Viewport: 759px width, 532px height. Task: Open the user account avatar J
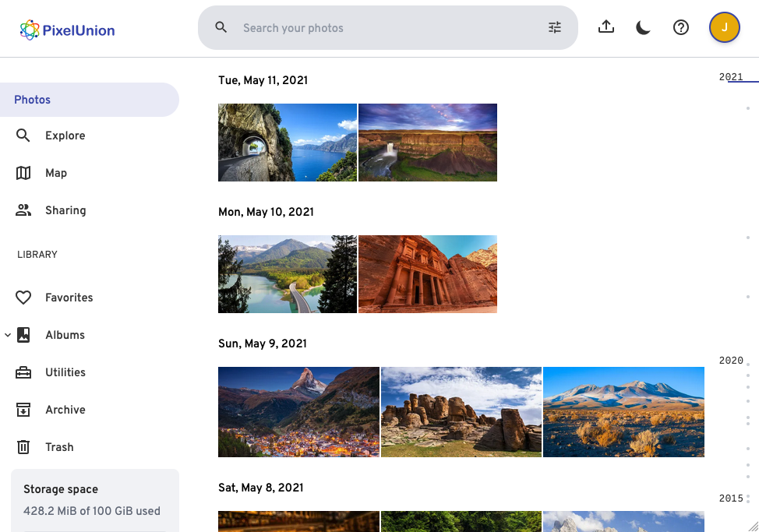coord(724,28)
